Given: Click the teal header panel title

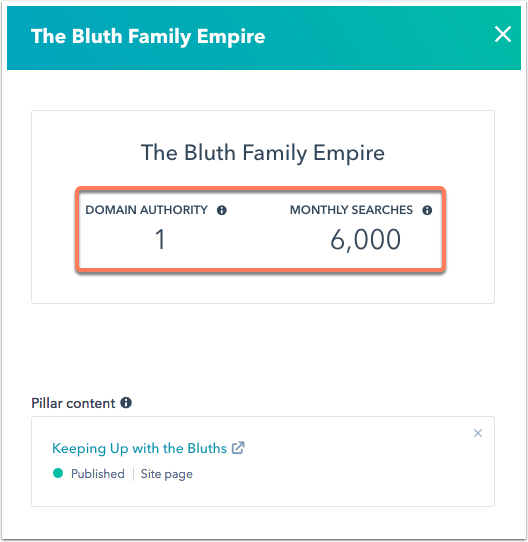Looking at the screenshot, I should point(148,36).
